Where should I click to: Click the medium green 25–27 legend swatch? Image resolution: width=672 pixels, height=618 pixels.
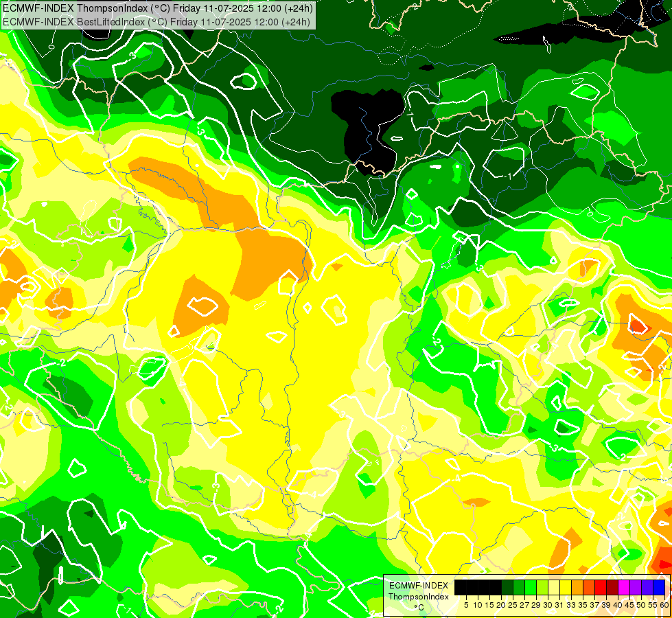pos(519,588)
